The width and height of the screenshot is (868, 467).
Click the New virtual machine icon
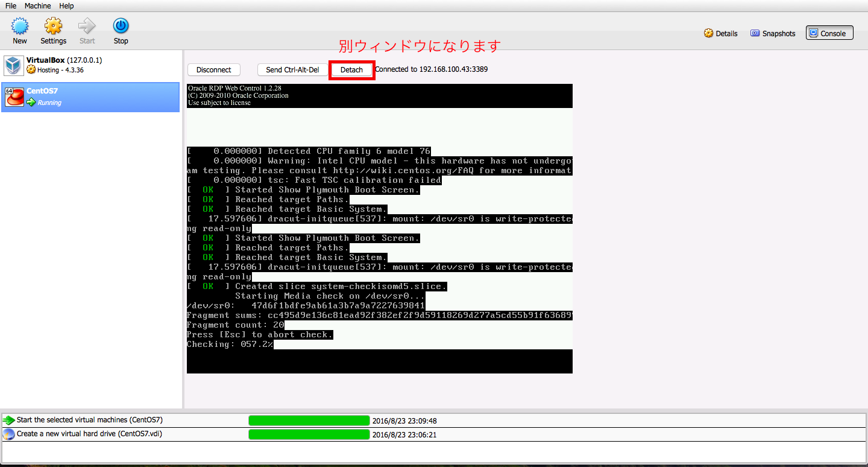coord(20,26)
